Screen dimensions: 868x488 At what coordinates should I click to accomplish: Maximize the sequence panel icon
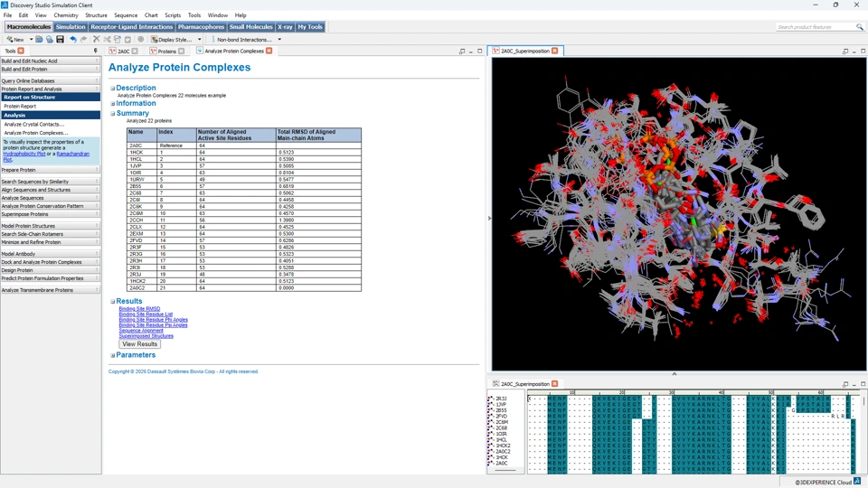863,383
